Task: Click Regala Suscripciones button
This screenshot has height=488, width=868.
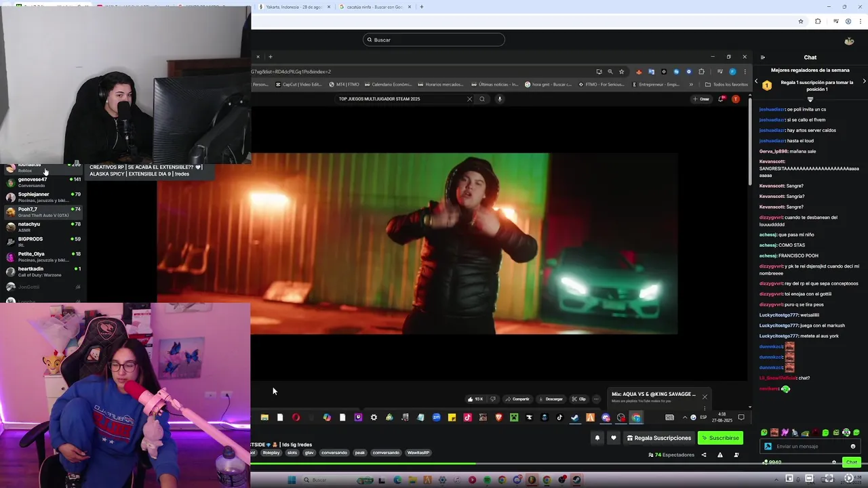Action: tap(659, 438)
